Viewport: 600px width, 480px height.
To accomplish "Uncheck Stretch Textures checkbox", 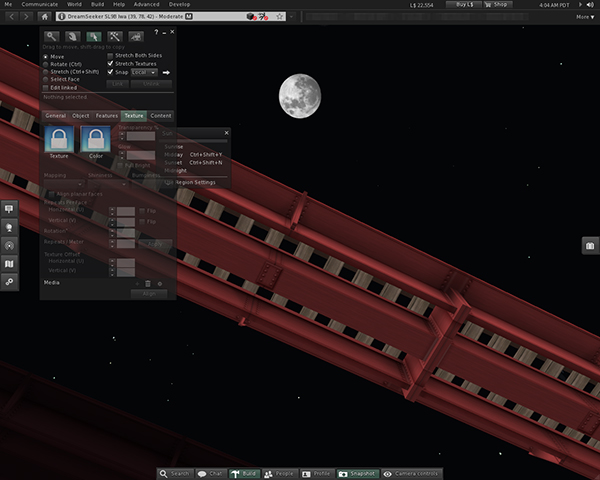I will click(110, 64).
